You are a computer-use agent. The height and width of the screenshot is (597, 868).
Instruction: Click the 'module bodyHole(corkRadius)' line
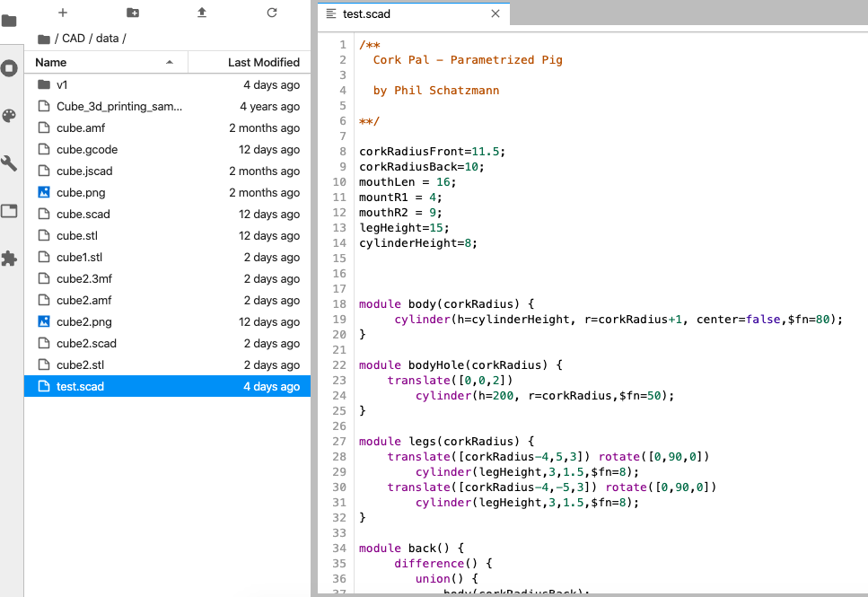(x=460, y=365)
